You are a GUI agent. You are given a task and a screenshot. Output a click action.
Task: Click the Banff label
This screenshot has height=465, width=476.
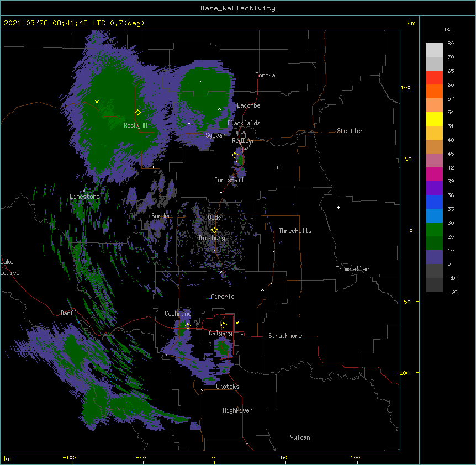(x=68, y=313)
